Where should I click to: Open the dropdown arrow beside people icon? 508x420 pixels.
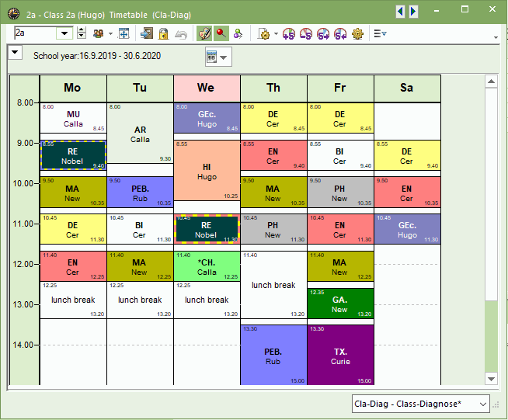[x=110, y=33]
